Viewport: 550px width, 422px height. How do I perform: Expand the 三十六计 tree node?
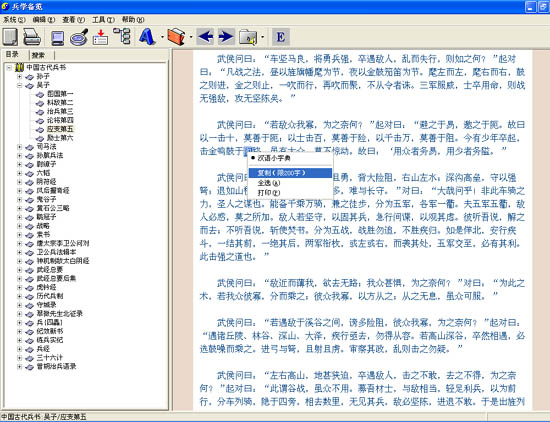coord(20,357)
